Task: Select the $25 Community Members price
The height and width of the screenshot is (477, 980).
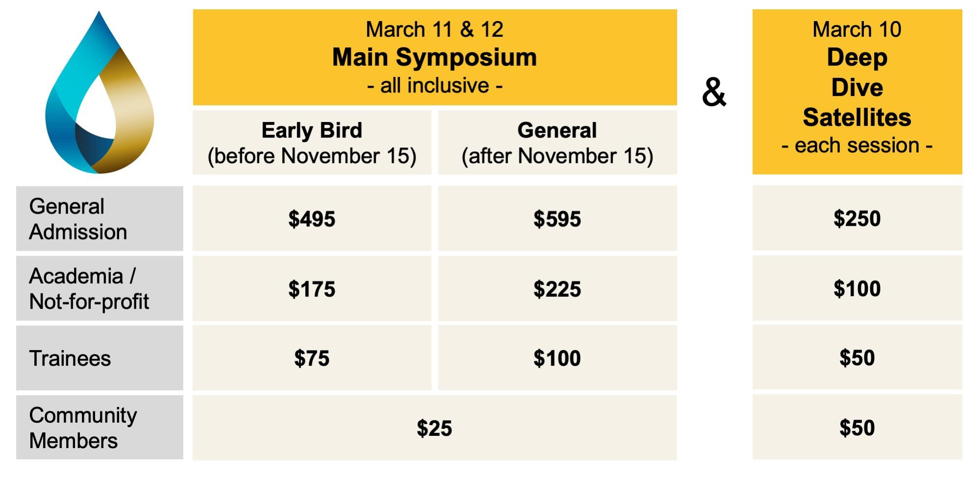Action: coord(435,428)
